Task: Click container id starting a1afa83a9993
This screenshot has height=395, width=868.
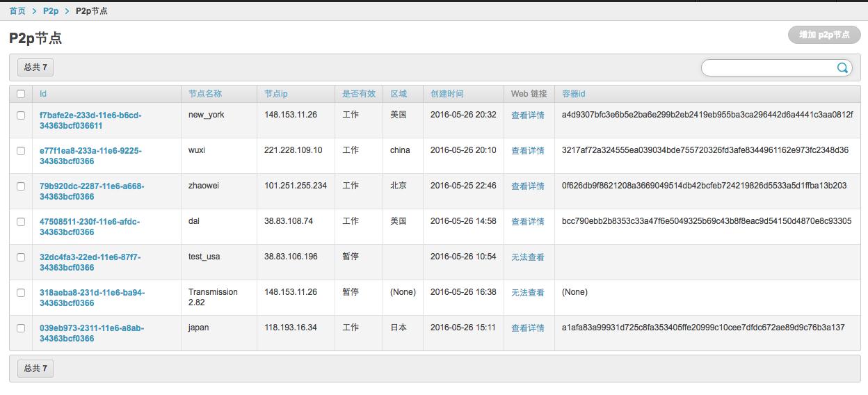Action: (x=703, y=328)
